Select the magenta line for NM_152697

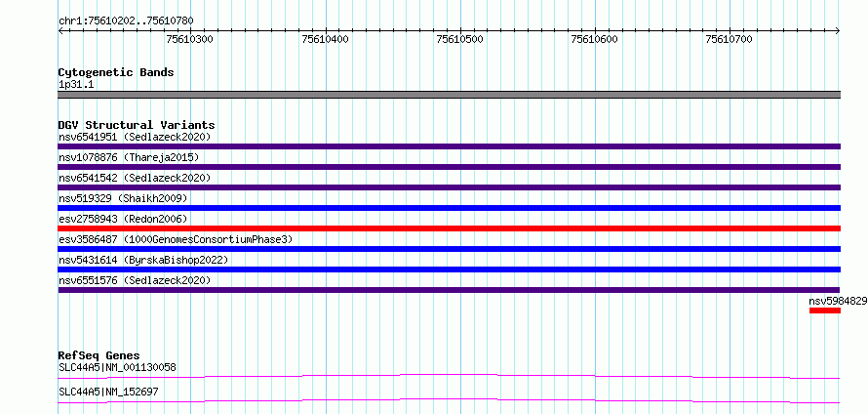[x=449, y=400]
